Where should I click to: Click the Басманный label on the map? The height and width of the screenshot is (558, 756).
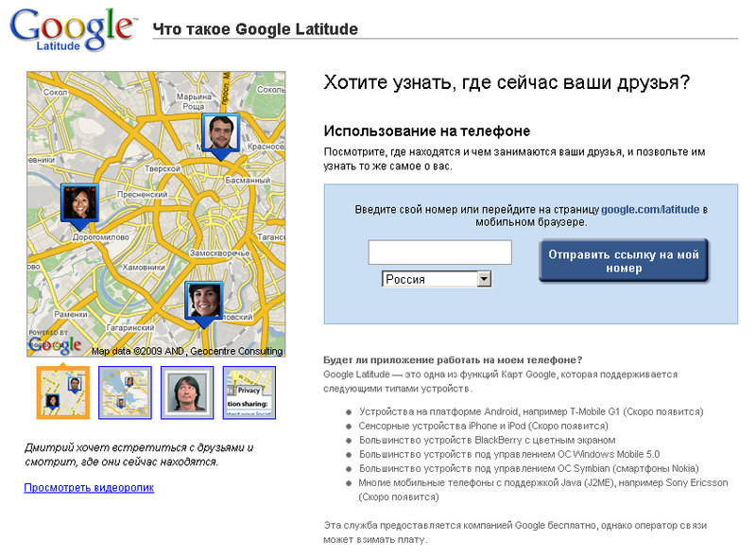(248, 180)
